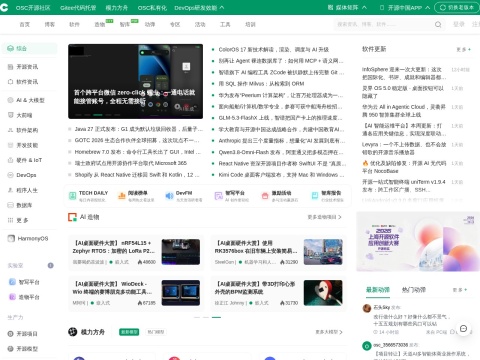Image resolution: width=480 pixels, height=360 pixels.
Task: Switch to the 软件 nav tab
Action: pyautogui.click(x=74, y=24)
